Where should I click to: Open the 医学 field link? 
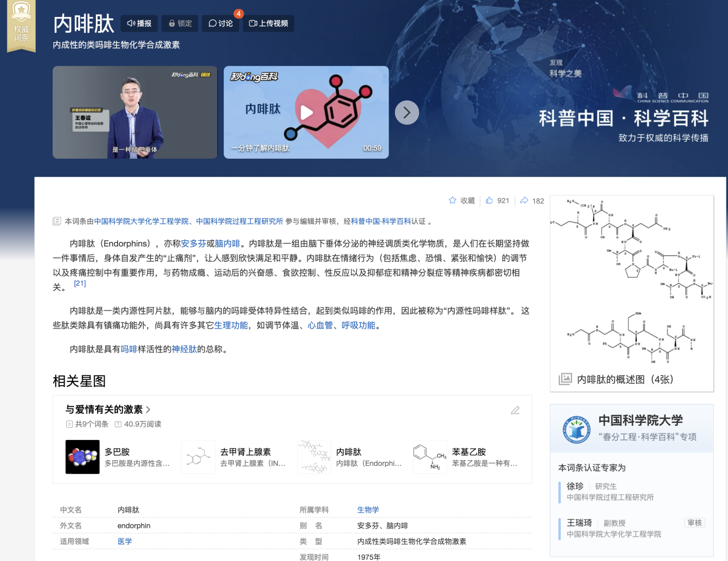click(125, 542)
